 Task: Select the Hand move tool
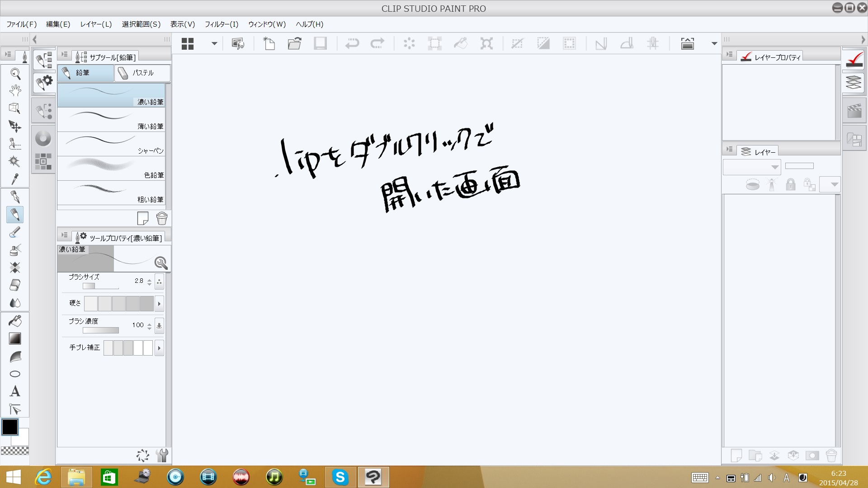tap(15, 91)
